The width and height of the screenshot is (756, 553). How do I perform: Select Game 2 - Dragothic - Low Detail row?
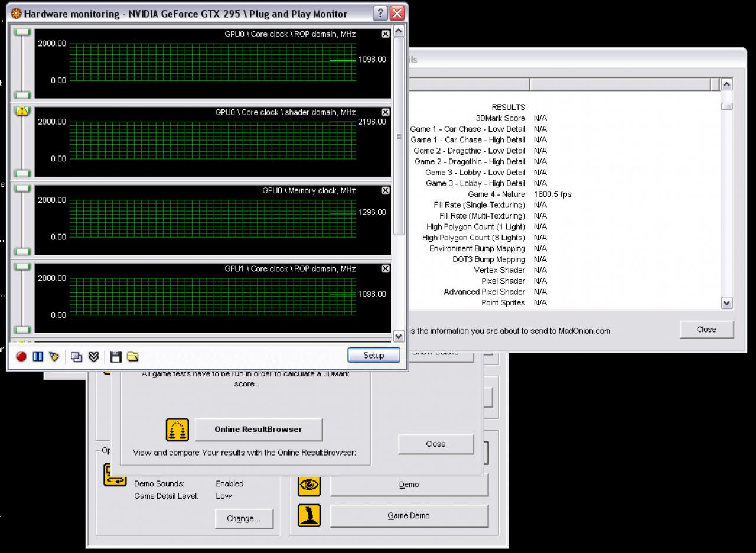564,151
